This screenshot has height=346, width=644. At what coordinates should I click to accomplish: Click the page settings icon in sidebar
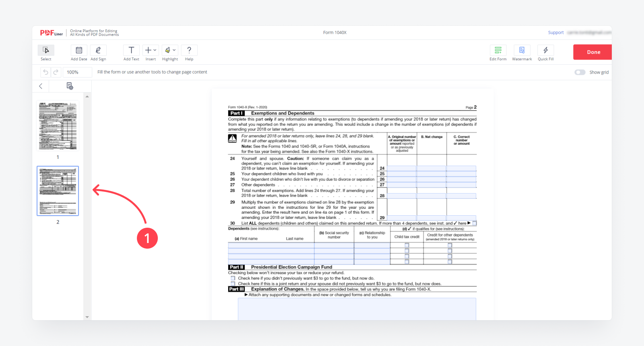[70, 86]
